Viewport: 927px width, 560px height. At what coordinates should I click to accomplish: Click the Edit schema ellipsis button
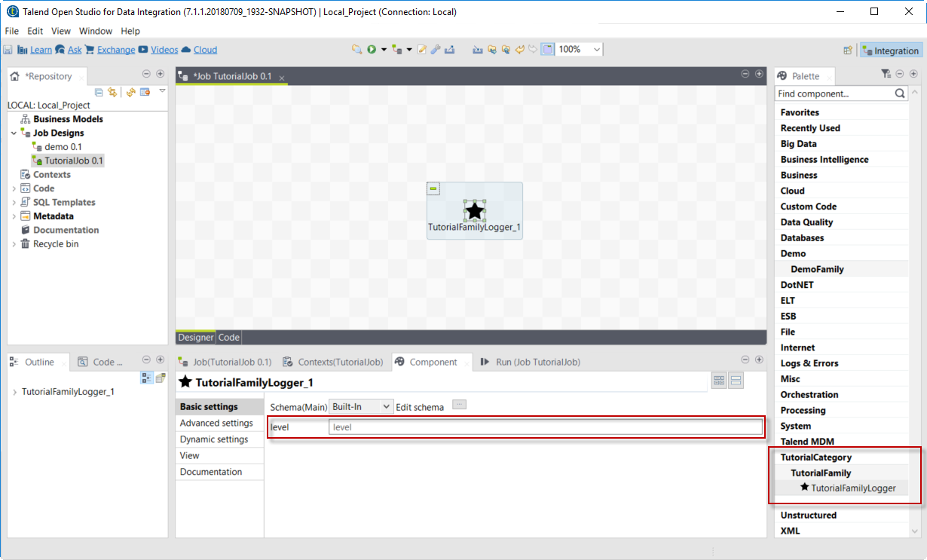tap(460, 405)
